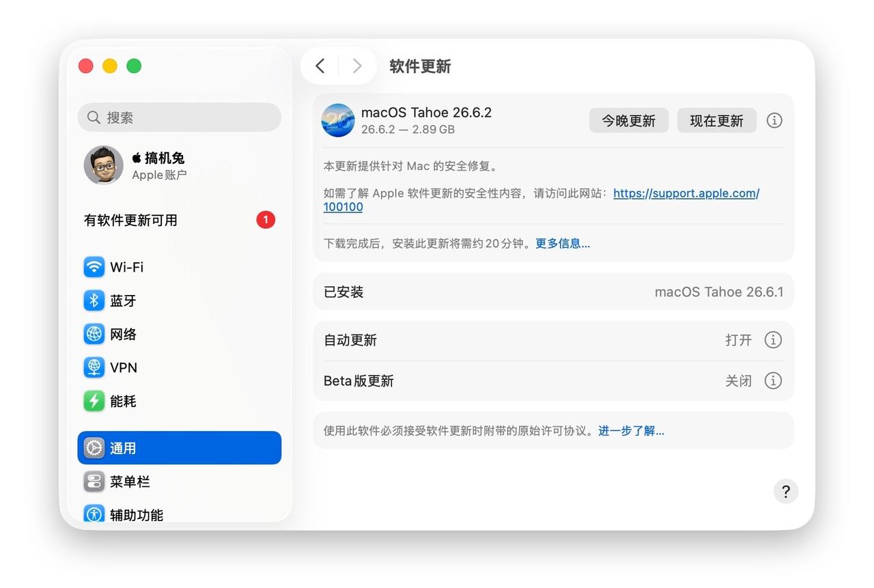Screen dimensions: 874x588
Task: Select 辅助功能 in the sidebar
Action: coord(180,513)
